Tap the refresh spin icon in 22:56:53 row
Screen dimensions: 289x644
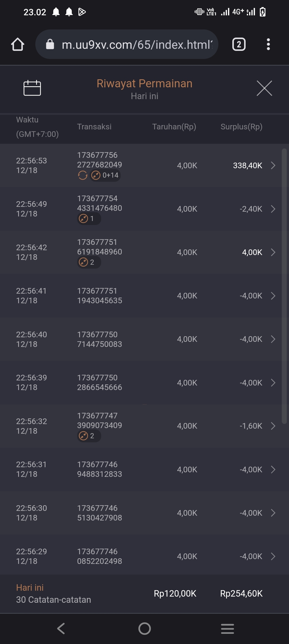(82, 175)
